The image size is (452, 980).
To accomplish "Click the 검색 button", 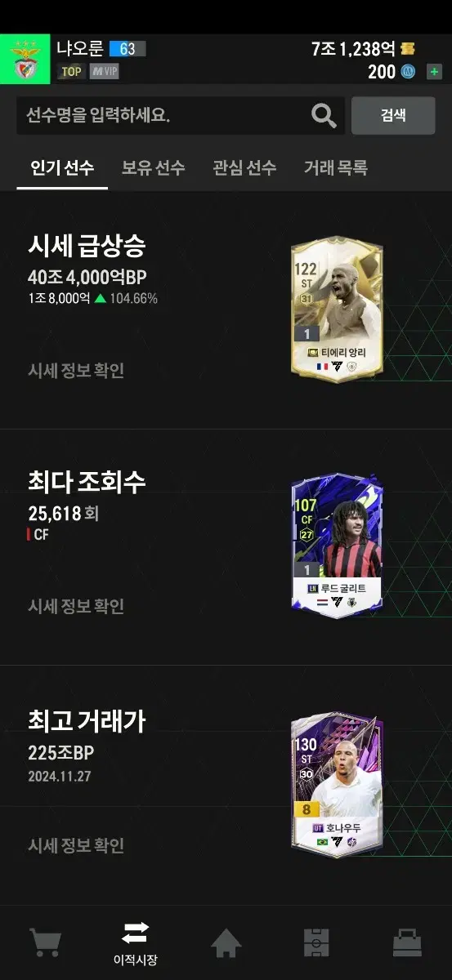I will coord(393,115).
